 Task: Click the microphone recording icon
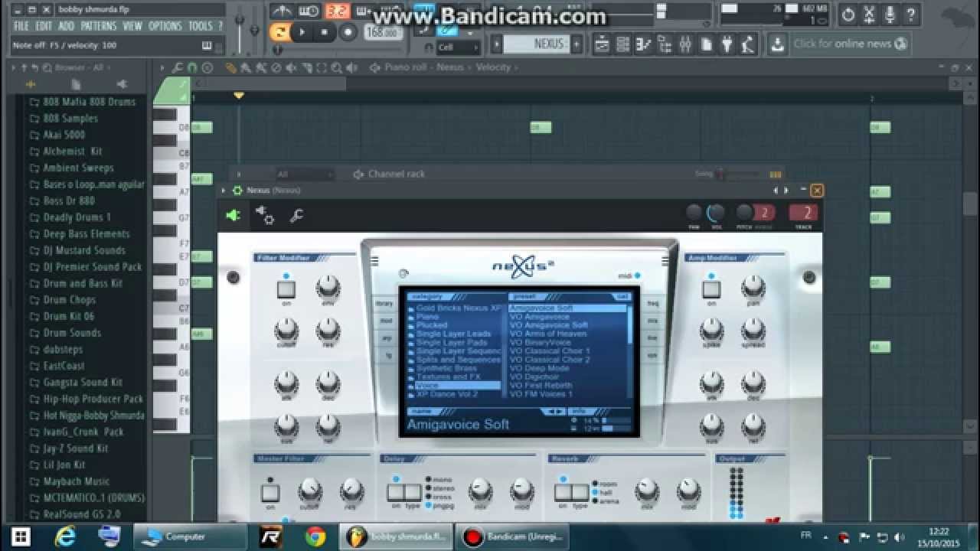pyautogui.click(x=890, y=14)
